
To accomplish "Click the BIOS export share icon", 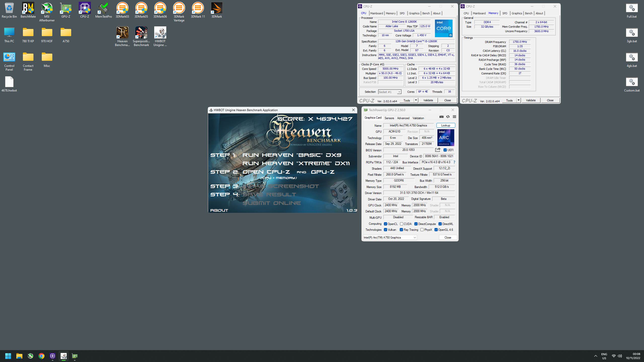I will click(438, 150).
